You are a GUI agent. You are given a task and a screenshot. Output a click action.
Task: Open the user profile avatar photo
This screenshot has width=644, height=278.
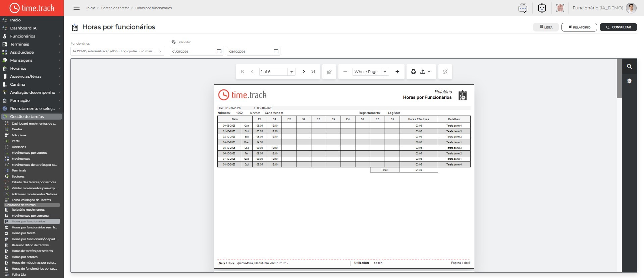click(x=631, y=8)
